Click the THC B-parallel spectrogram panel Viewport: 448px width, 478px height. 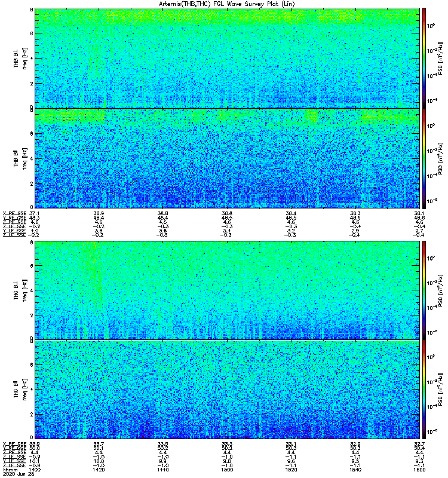227,390
